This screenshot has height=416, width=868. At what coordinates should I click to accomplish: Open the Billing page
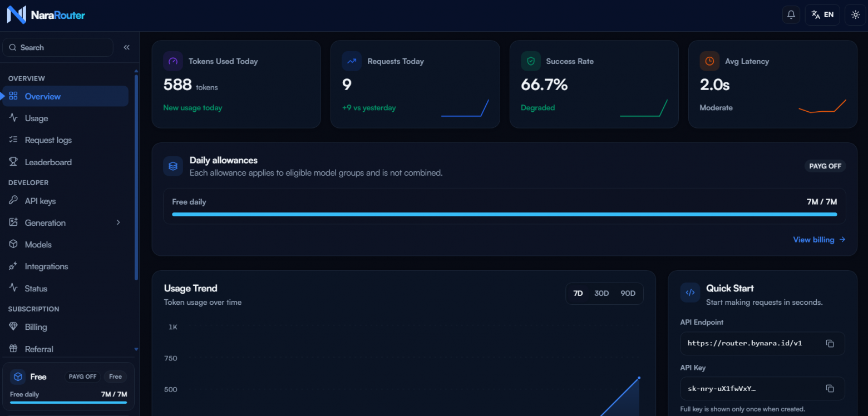pos(66,327)
